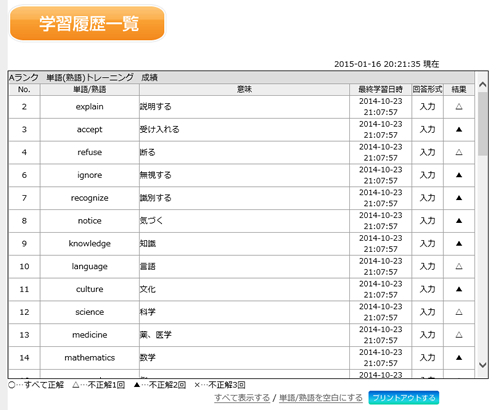Open the すべて表示する link
Image resolution: width=500 pixels, height=410 pixels.
coord(242,398)
